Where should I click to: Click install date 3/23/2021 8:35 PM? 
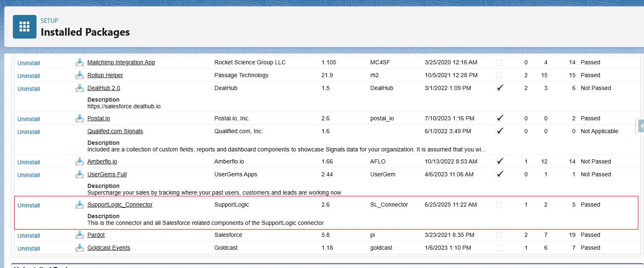(450, 235)
